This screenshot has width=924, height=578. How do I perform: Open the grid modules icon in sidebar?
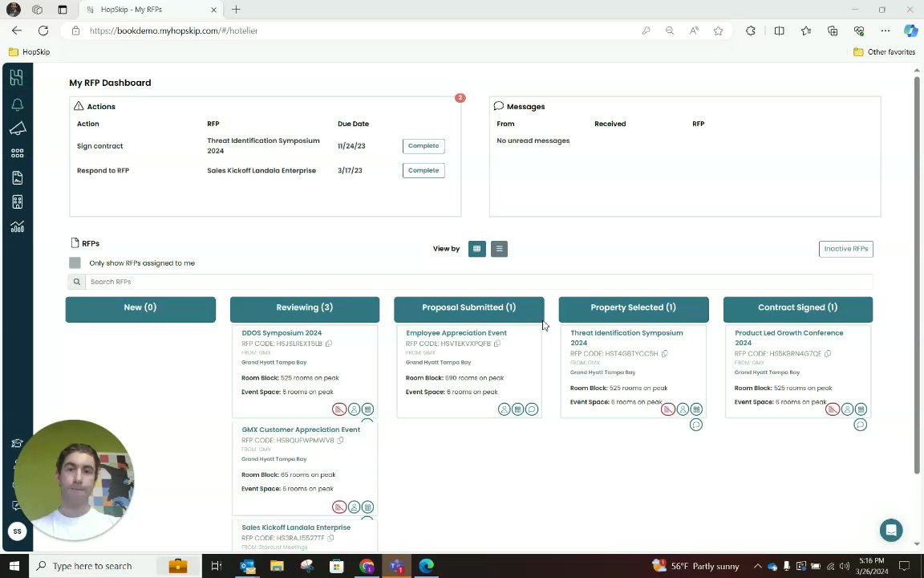pos(18,153)
